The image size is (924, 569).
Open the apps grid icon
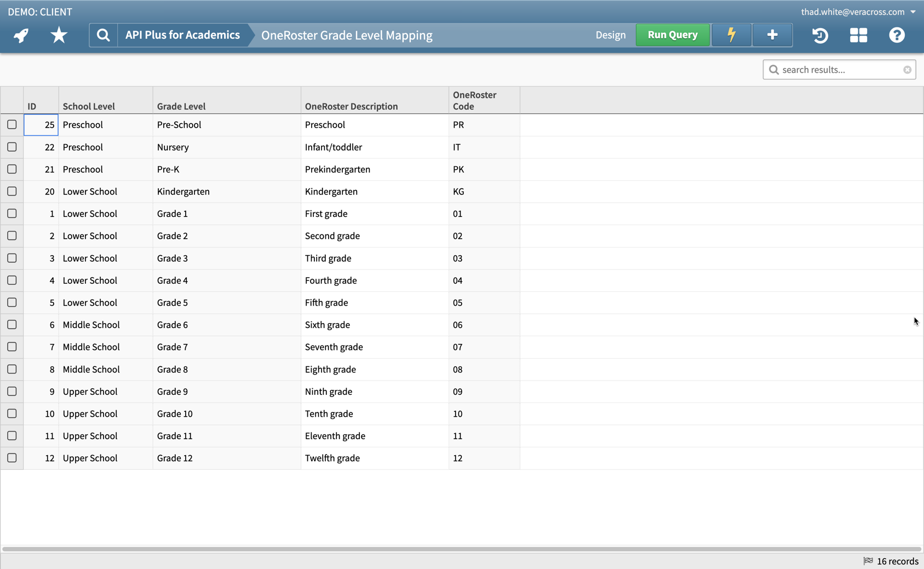click(x=858, y=35)
